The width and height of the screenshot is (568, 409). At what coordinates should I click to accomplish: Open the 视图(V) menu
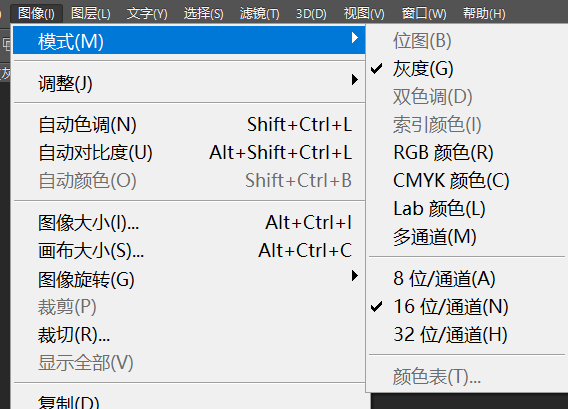point(364,13)
